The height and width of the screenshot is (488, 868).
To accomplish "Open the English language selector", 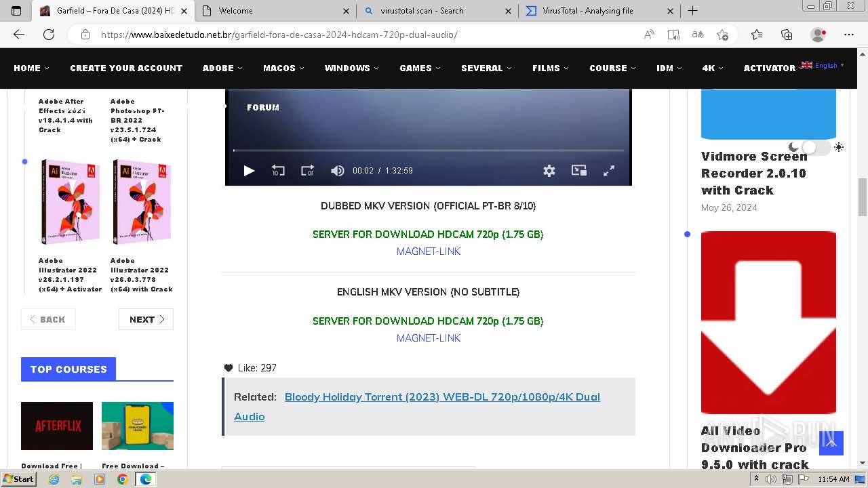I will point(823,66).
